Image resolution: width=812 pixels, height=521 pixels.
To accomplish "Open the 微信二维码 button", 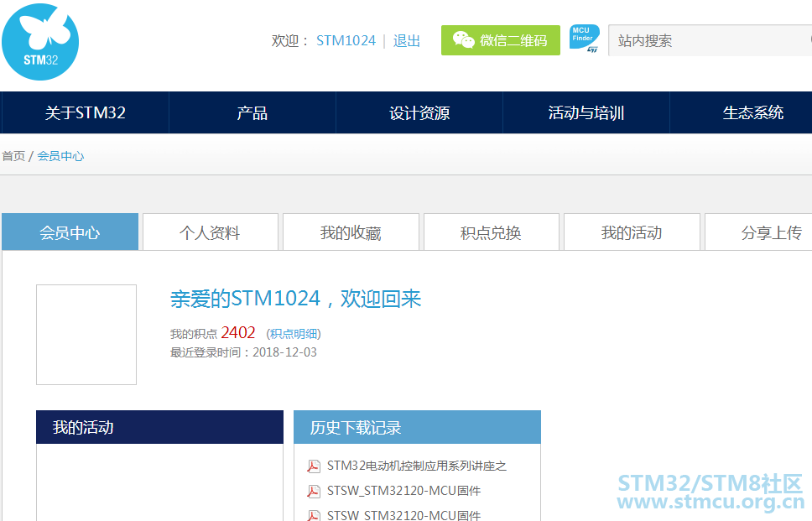I will point(500,40).
